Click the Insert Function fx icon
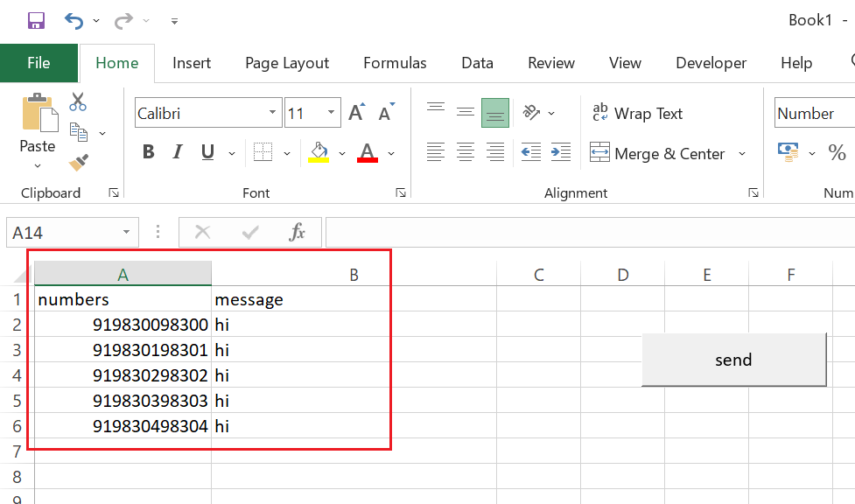The image size is (855, 504). click(x=298, y=233)
